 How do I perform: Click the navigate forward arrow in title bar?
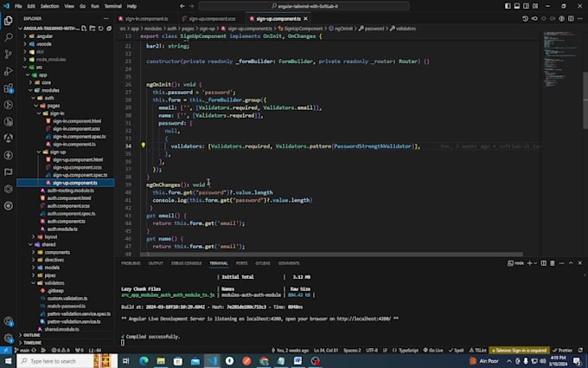(192, 6)
